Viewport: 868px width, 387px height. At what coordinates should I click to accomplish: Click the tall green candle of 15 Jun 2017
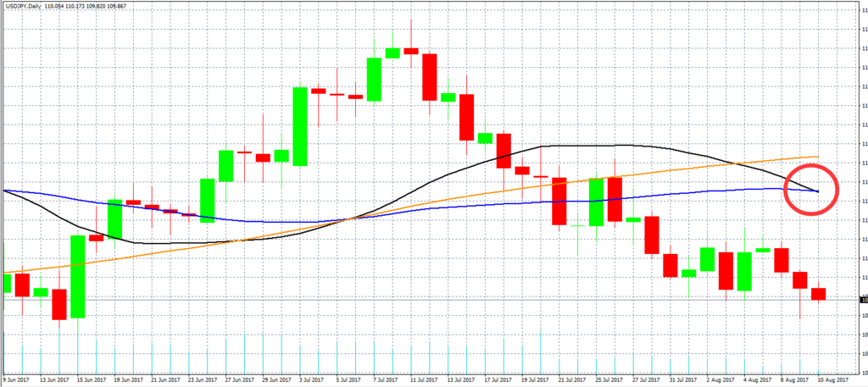coord(78,276)
